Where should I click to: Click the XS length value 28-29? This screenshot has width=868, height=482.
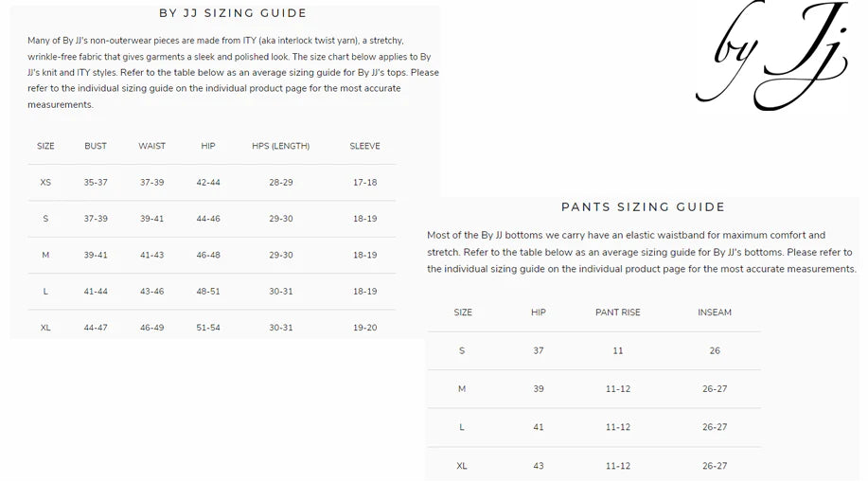(280, 183)
